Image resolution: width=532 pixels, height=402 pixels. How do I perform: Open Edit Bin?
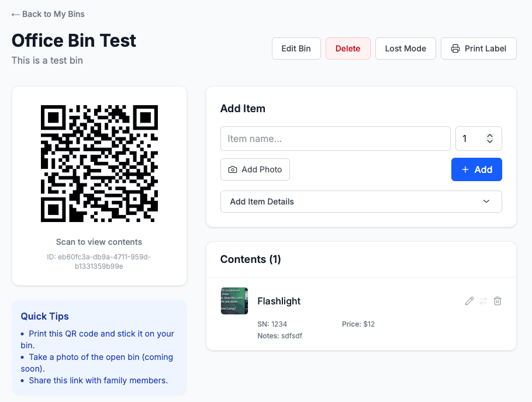coord(296,48)
